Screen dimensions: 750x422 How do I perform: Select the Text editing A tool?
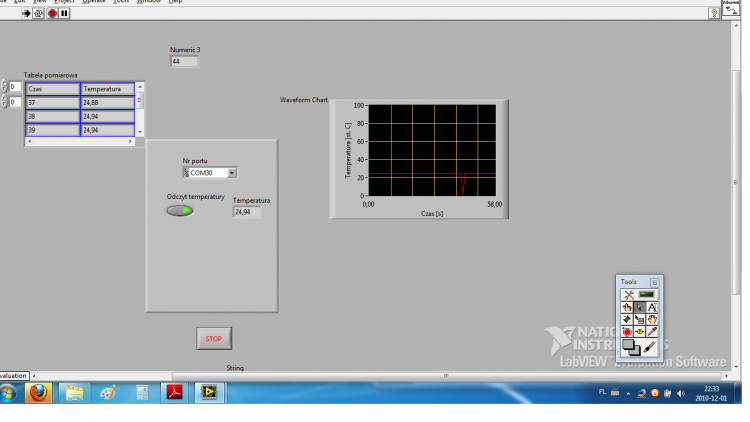(x=652, y=307)
